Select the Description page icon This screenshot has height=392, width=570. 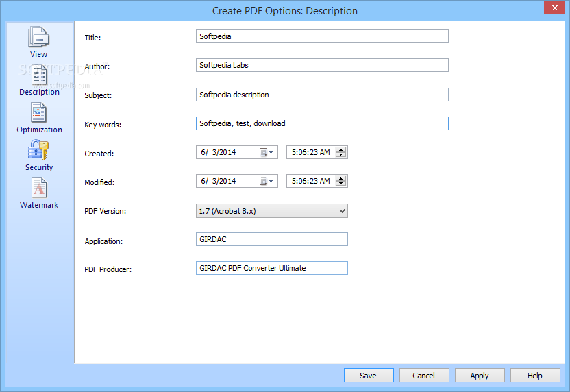[x=39, y=75]
